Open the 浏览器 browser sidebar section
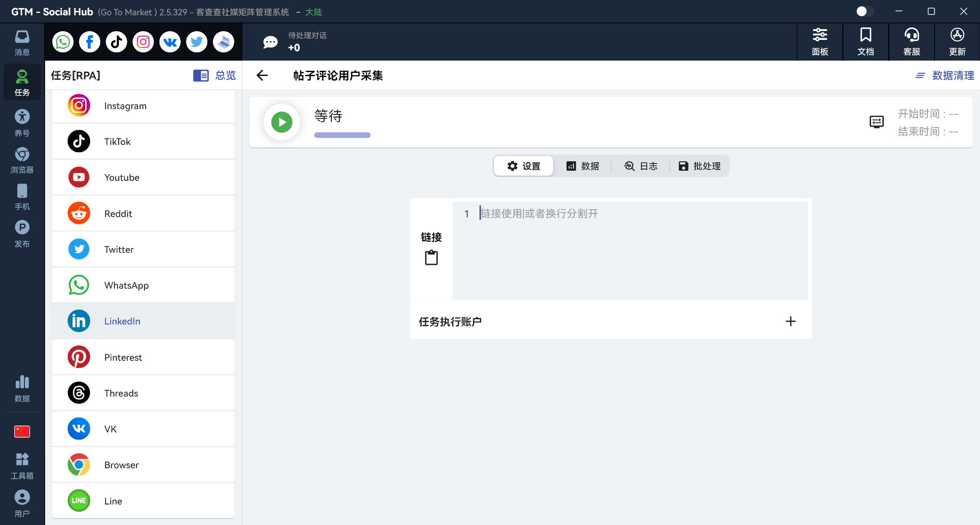The width and height of the screenshot is (980, 525). click(x=22, y=160)
